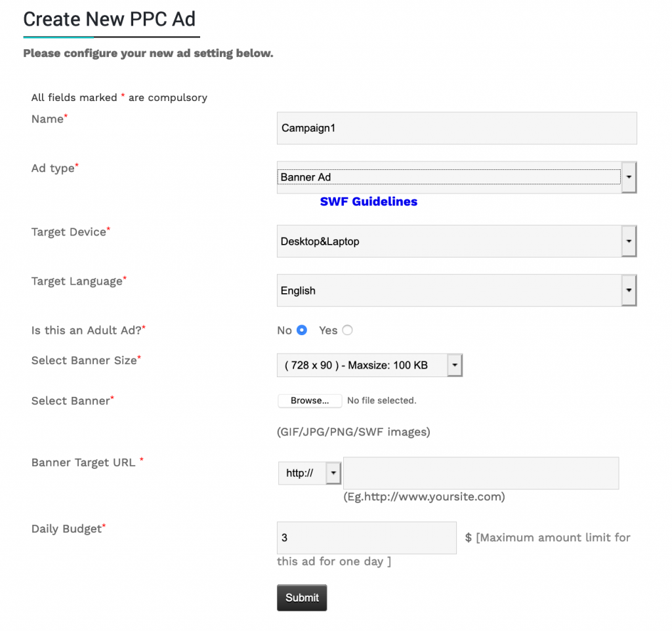The width and height of the screenshot is (672, 631).
Task: Click the '(Eg.http://www.yoursite.com)' example text
Action: click(424, 497)
